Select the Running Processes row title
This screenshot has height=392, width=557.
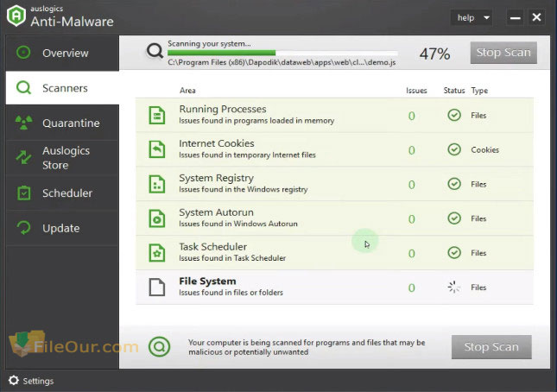(223, 109)
